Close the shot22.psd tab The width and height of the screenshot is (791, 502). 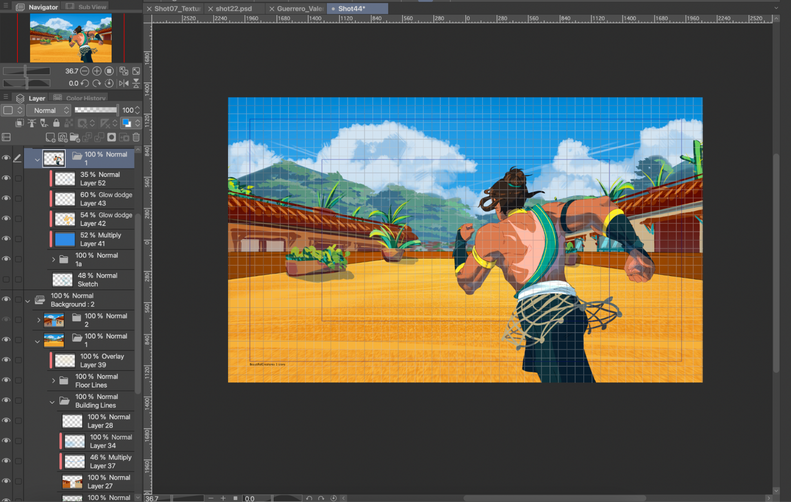coord(210,9)
